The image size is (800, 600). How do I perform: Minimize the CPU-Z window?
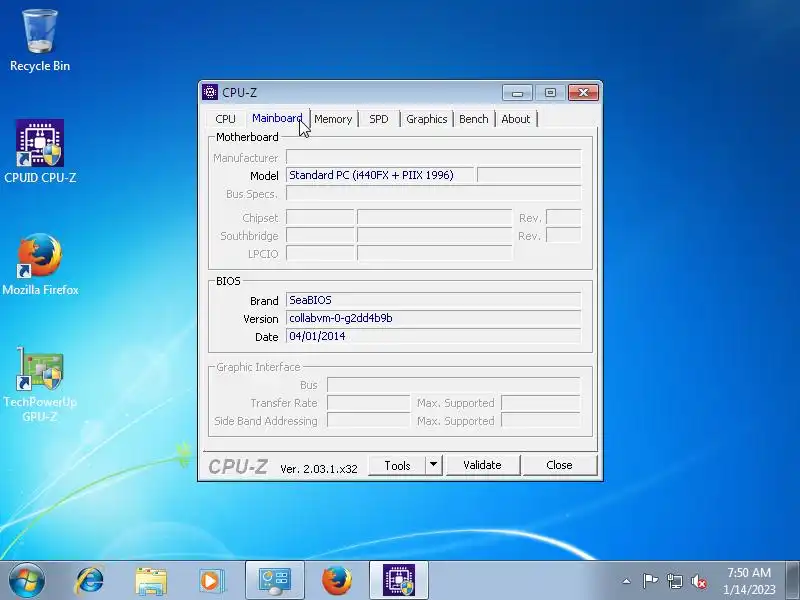coord(517,93)
